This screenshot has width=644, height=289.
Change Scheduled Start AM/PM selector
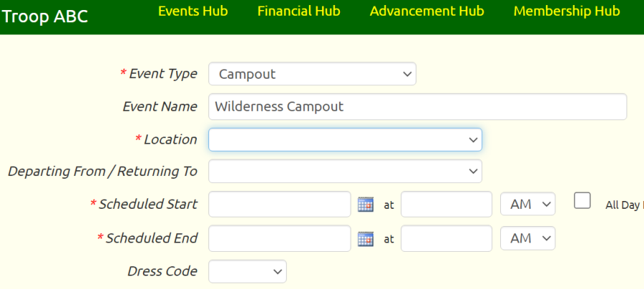(x=528, y=204)
